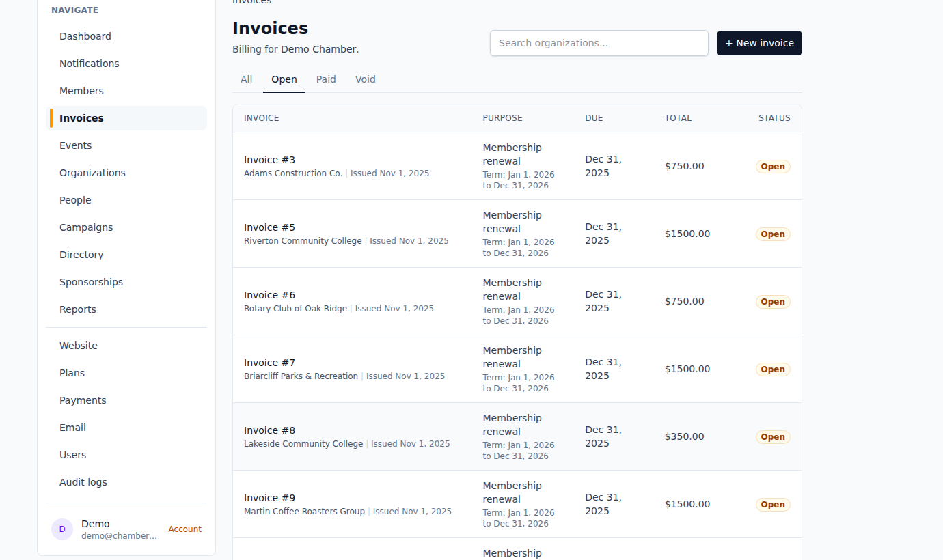943x560 pixels.
Task: Open the Members section
Action: [x=81, y=90]
